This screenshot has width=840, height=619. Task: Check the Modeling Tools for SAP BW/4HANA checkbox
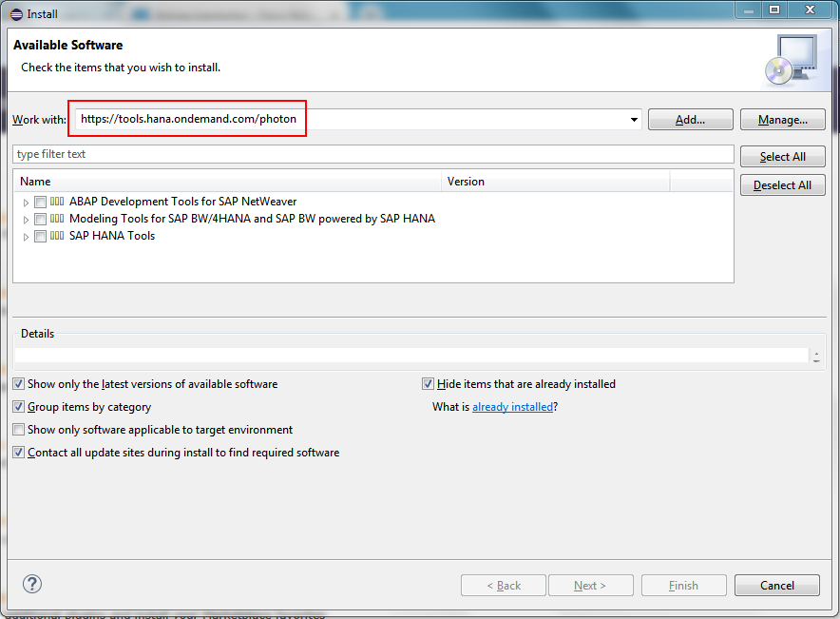pos(40,220)
